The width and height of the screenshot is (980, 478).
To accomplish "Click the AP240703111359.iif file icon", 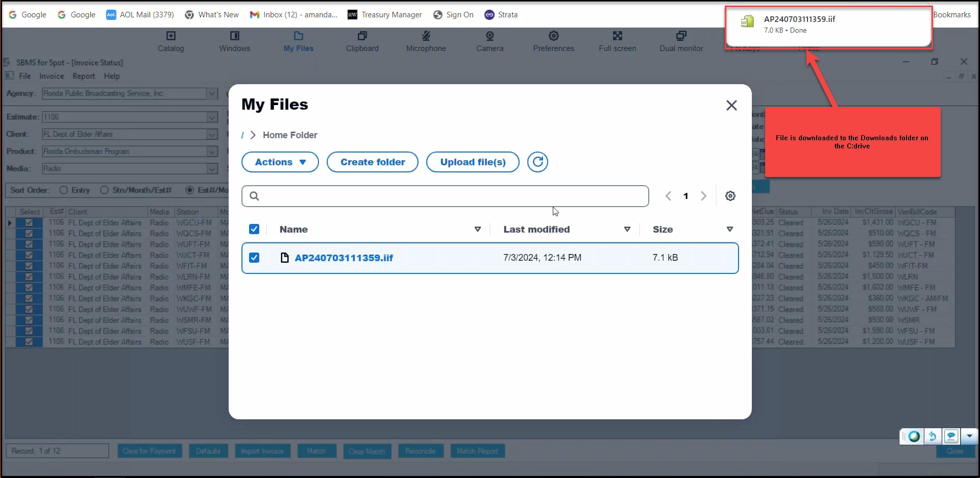I will 285,258.
